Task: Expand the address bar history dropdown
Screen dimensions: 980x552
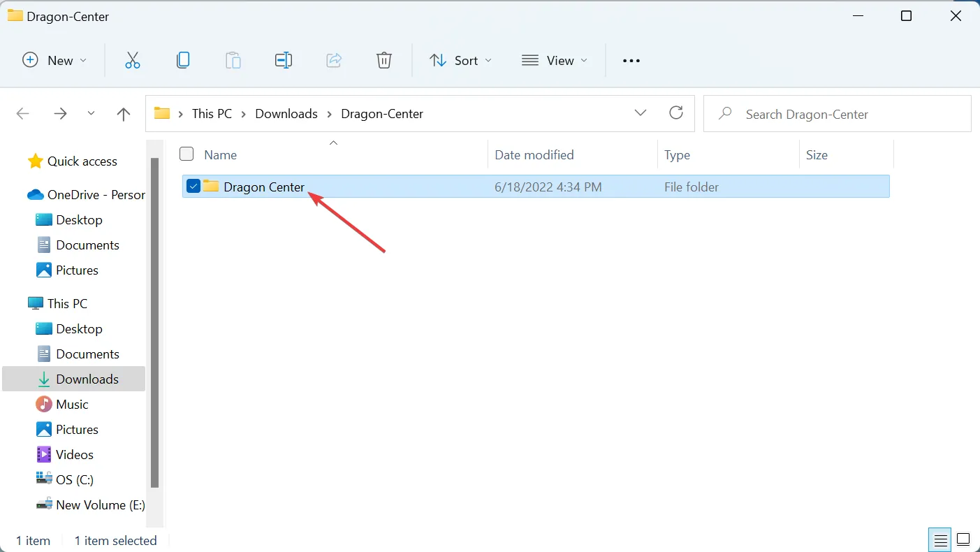Action: [x=641, y=113]
